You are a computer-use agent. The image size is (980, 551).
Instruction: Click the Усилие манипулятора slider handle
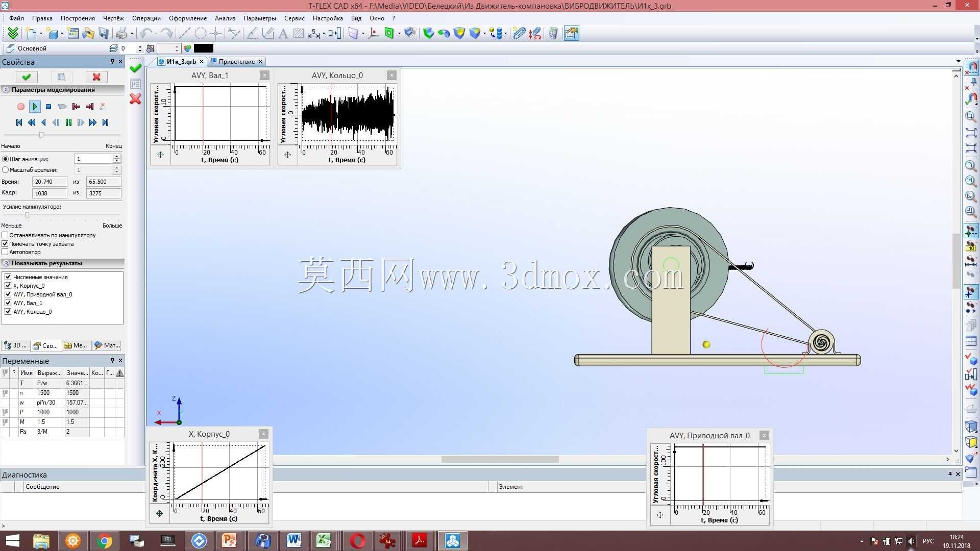[27, 215]
